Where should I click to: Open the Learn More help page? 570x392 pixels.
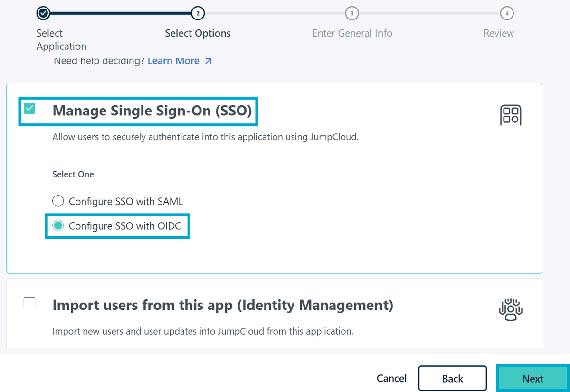click(173, 61)
